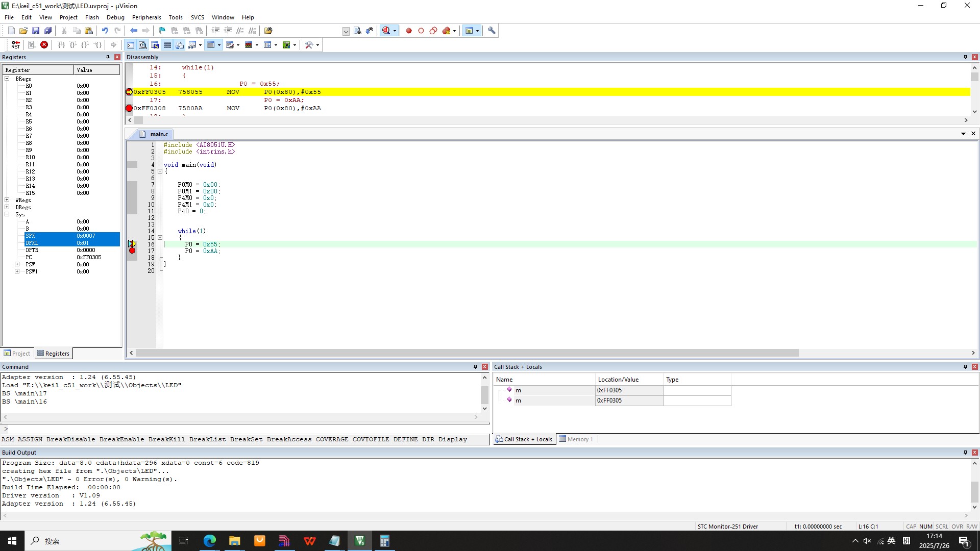This screenshot has height=551, width=980.
Task: Open configuration with the wrench icon
Action: click(x=492, y=31)
